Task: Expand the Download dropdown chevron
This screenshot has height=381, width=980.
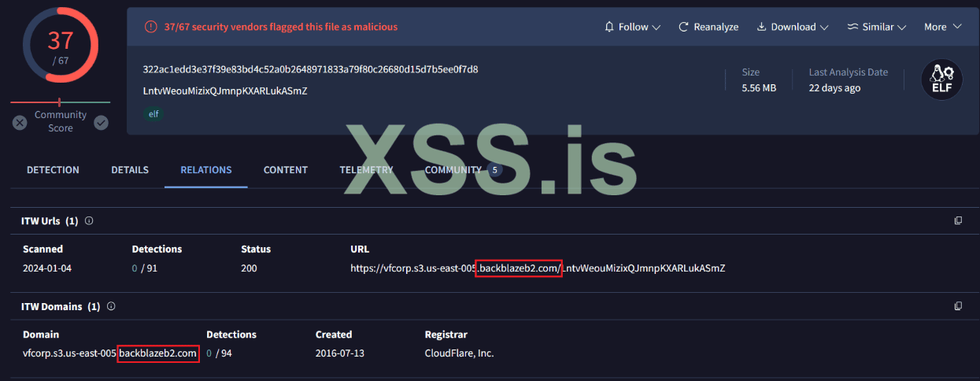Action: 824,27
